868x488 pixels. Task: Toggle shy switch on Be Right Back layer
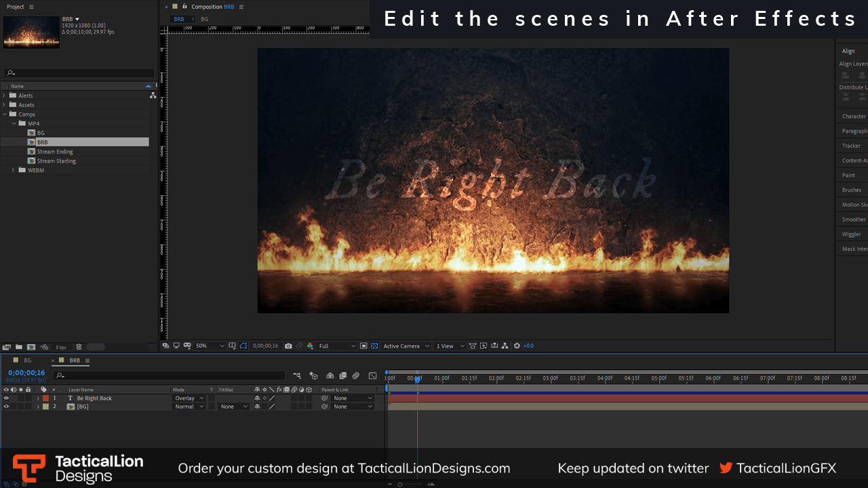pyautogui.click(x=257, y=399)
